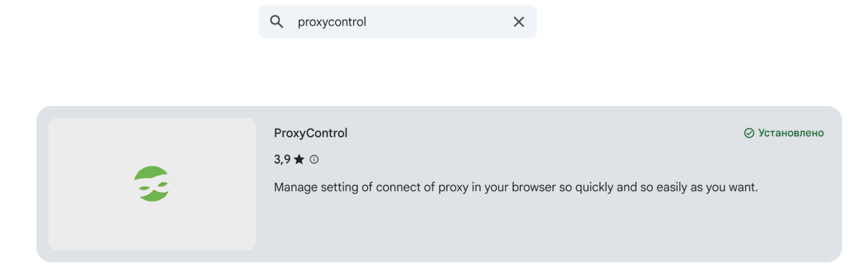Click the star icon next to the rating

tap(299, 160)
